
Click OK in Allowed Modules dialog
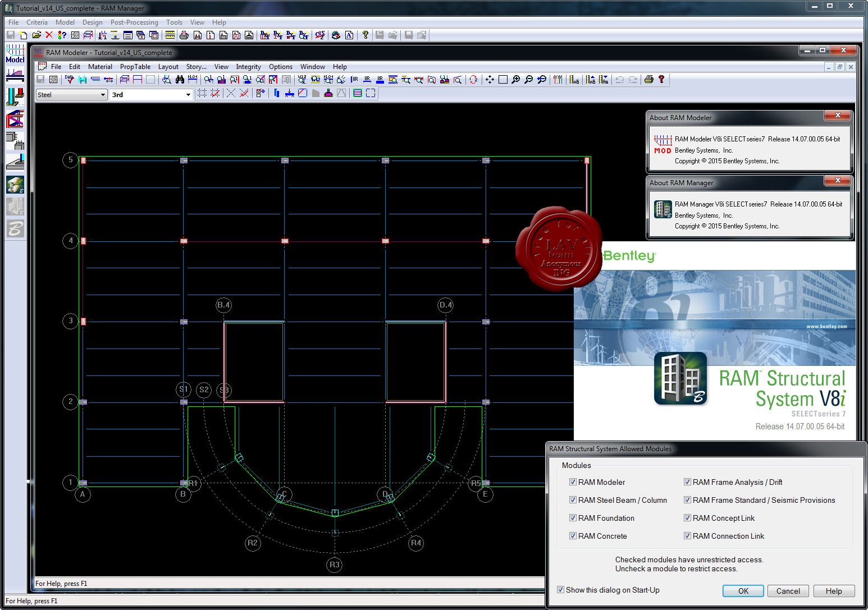[x=743, y=591]
